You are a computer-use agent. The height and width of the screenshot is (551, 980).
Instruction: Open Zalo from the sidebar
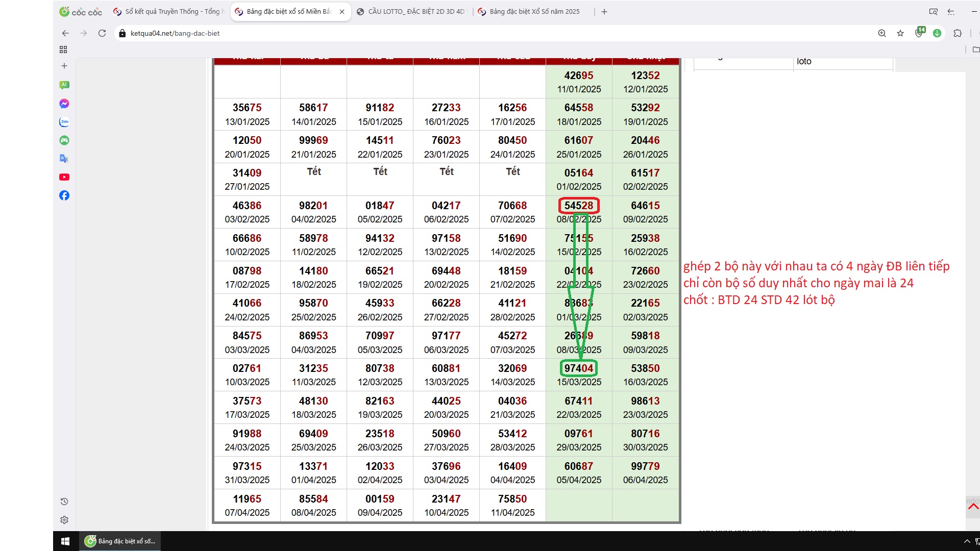point(64,122)
